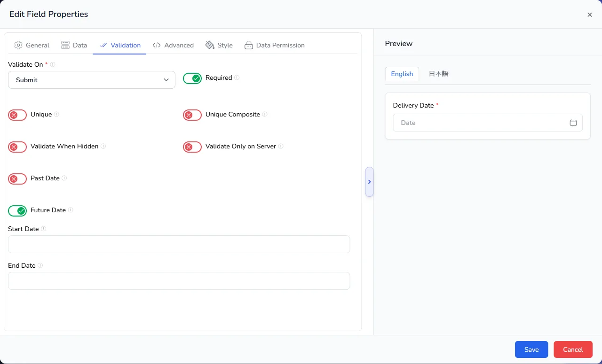Viewport: 602px width, 364px height.
Task: Enable the Validate When Hidden toggle
Action: [x=17, y=147]
